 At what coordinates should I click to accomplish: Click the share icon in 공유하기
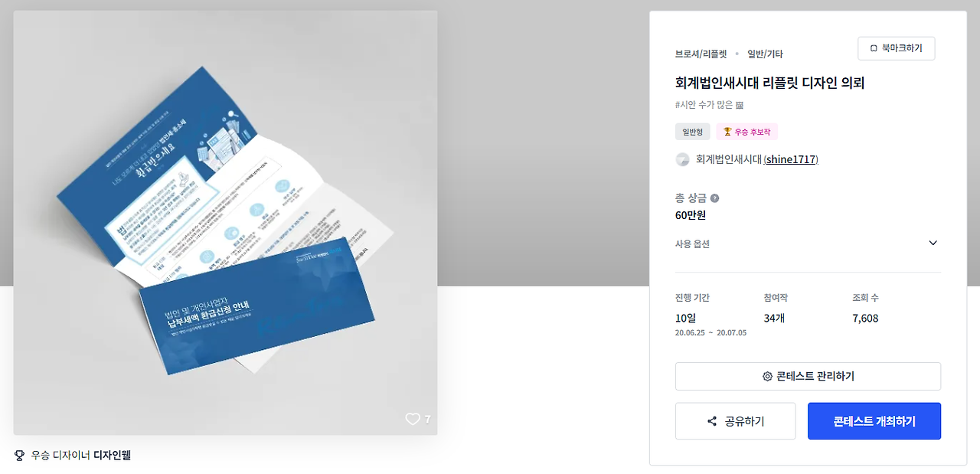712,421
